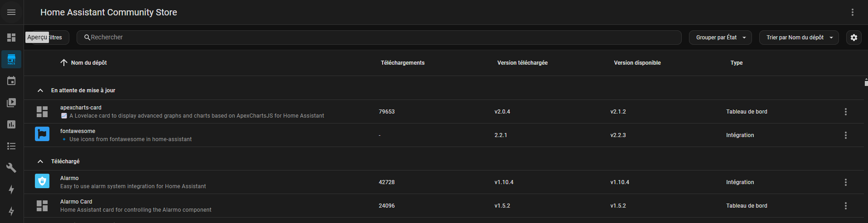Click the Alarmo Card description text
Image resolution: width=868 pixels, height=223 pixels.
tap(136, 210)
